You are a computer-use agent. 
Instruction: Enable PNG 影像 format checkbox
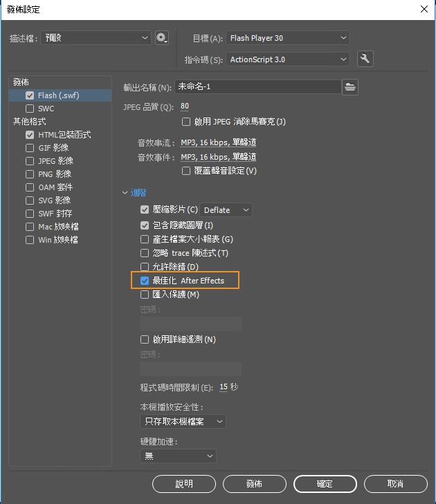coord(30,174)
